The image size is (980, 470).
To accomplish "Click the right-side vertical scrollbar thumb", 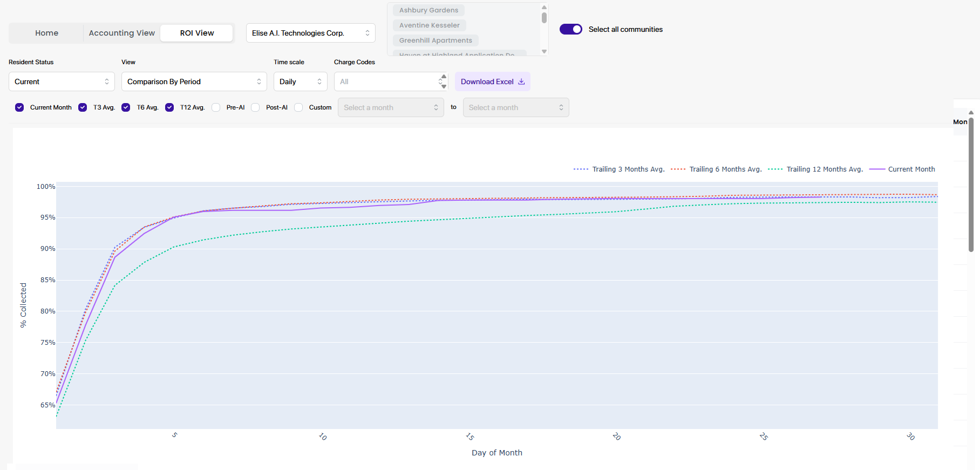I will coord(971,183).
